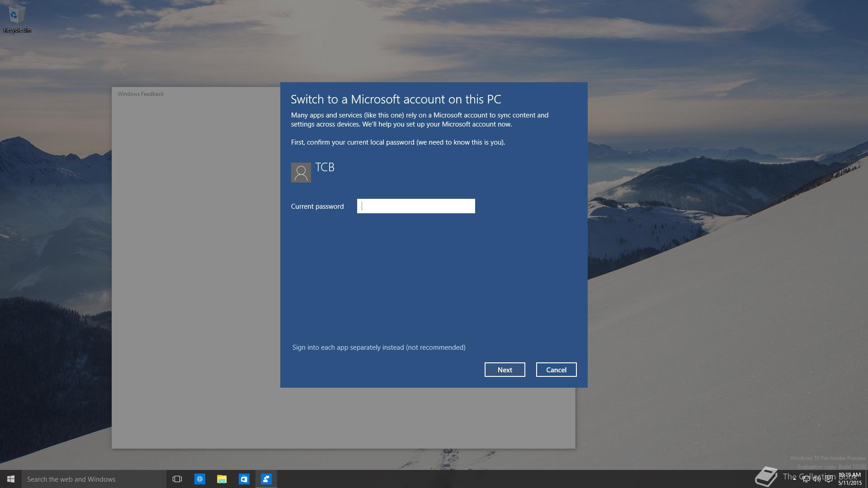868x488 pixels.
Task: Open the Action Center notifications icon
Action: point(829,479)
